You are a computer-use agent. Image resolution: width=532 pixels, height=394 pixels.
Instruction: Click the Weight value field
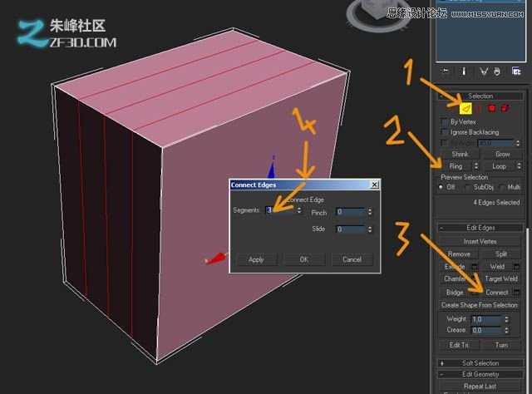(487, 319)
